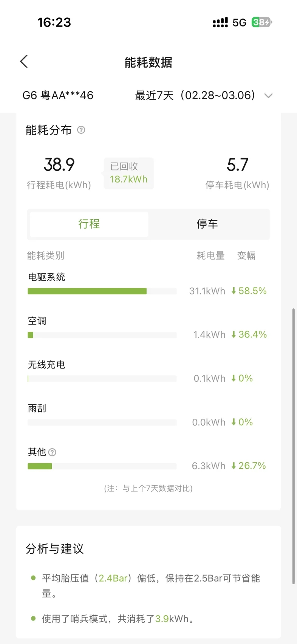Tap the 电驱系统 green energy bar

tap(87, 291)
